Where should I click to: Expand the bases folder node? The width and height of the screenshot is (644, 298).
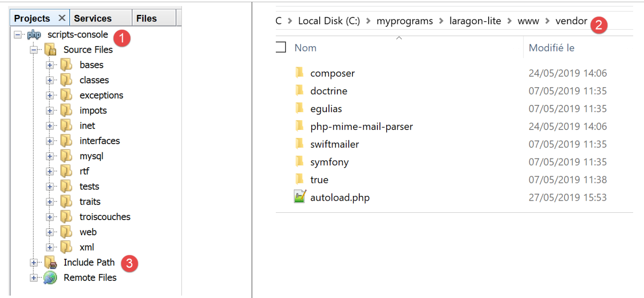50,65
